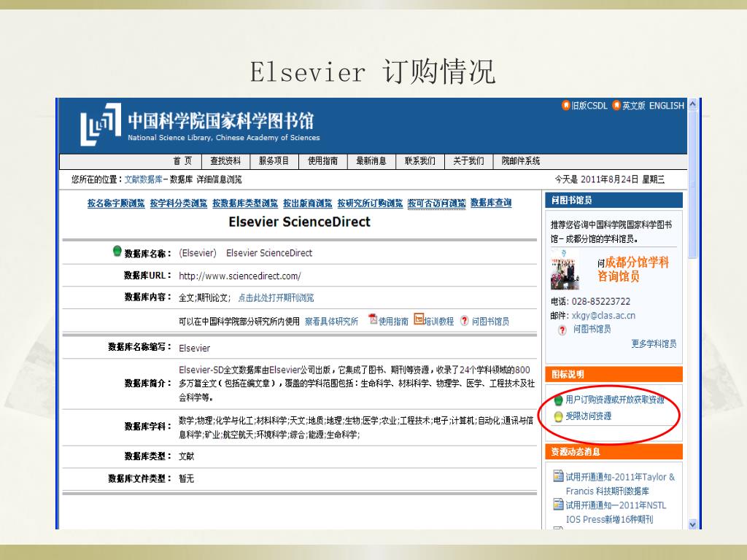This screenshot has height=560, width=747.
Task: Click the 数据库文件类型 value 暂无
Action: (186, 478)
